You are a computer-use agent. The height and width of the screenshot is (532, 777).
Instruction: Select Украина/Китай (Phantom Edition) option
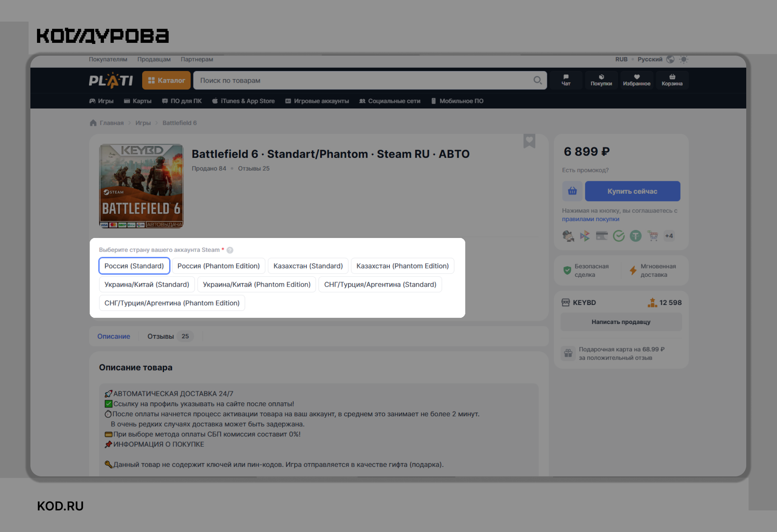257,284
